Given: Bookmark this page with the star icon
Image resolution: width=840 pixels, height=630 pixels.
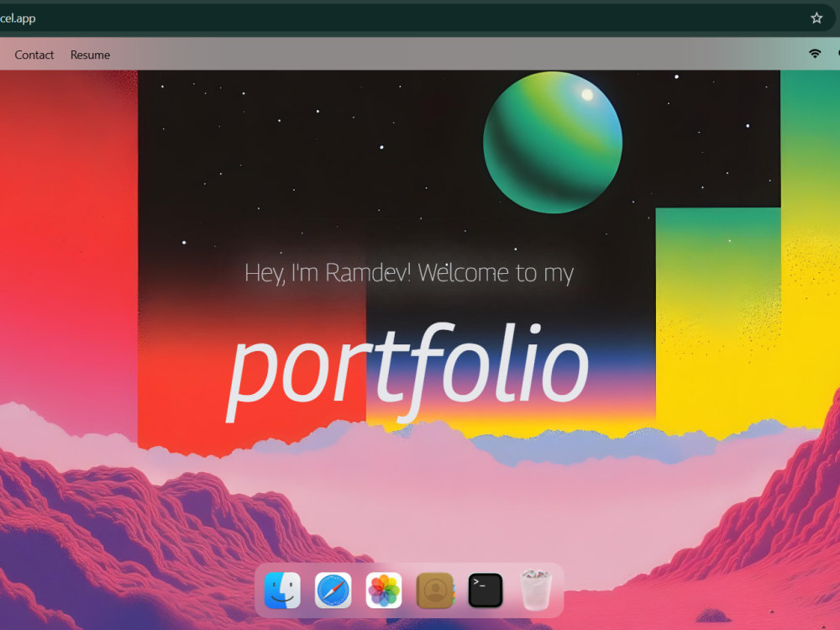Looking at the screenshot, I should [x=816, y=18].
